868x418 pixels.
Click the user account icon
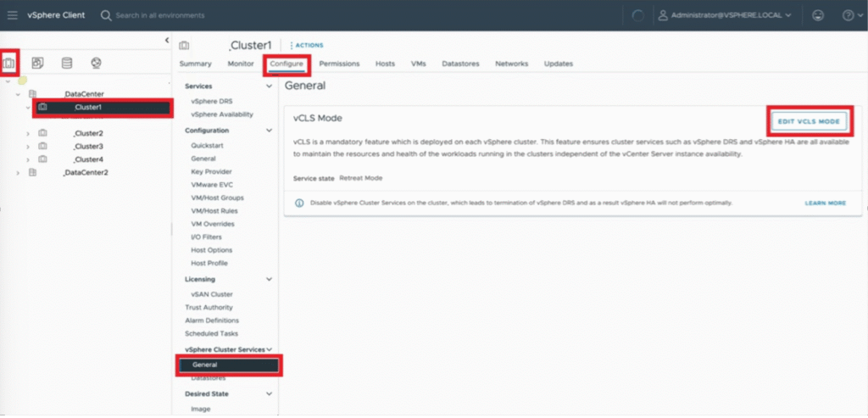click(663, 15)
